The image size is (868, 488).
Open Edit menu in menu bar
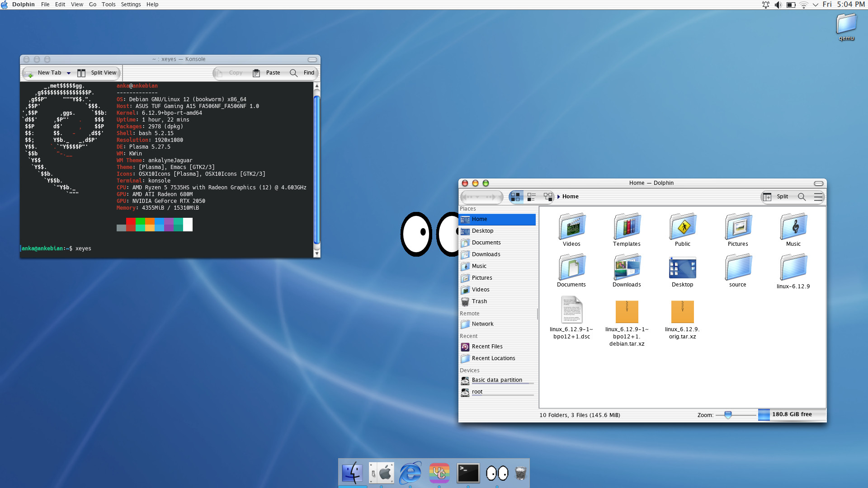coord(60,5)
